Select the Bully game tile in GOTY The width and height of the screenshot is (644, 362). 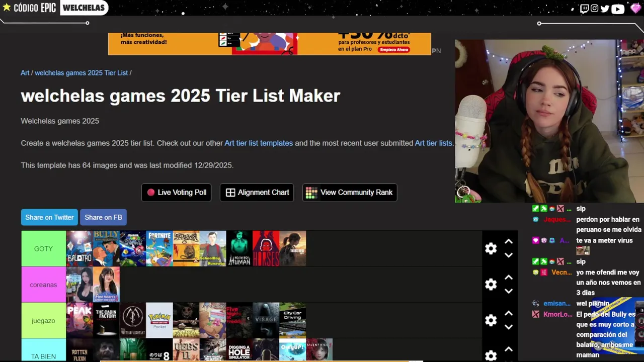pyautogui.click(x=106, y=248)
